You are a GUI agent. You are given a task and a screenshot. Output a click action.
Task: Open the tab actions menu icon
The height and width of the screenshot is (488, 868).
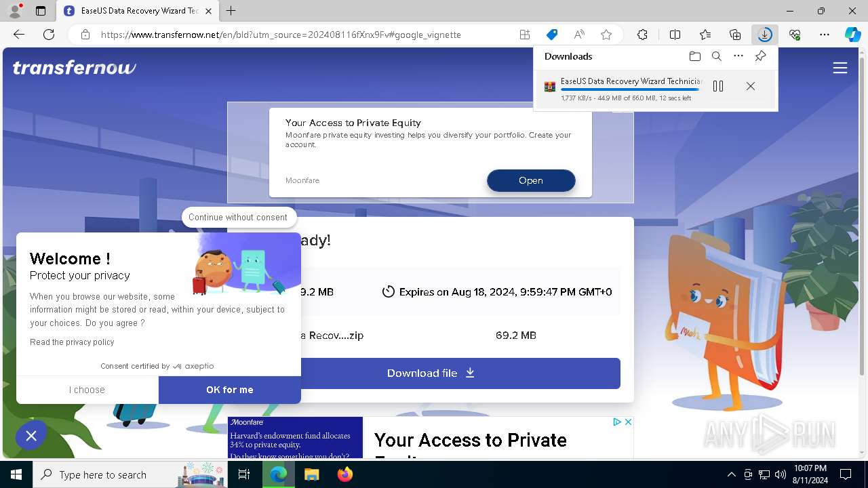pos(41,11)
